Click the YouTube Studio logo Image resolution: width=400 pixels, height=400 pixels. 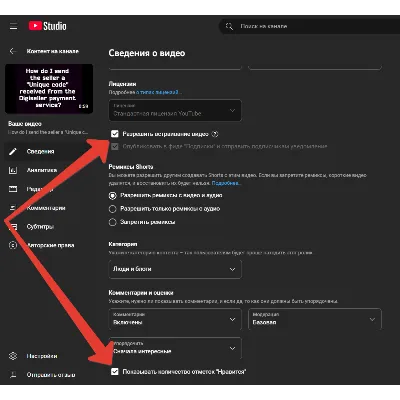(47, 26)
